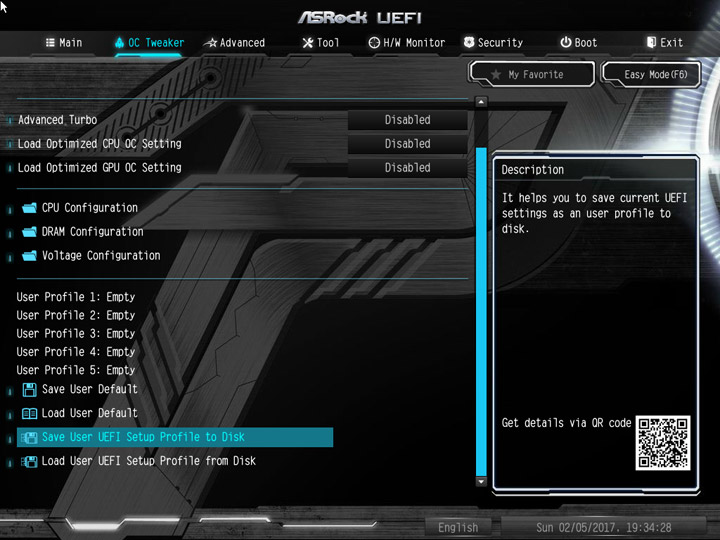Open the Tool tab
Image resolution: width=720 pixels, height=540 pixels.
point(321,43)
